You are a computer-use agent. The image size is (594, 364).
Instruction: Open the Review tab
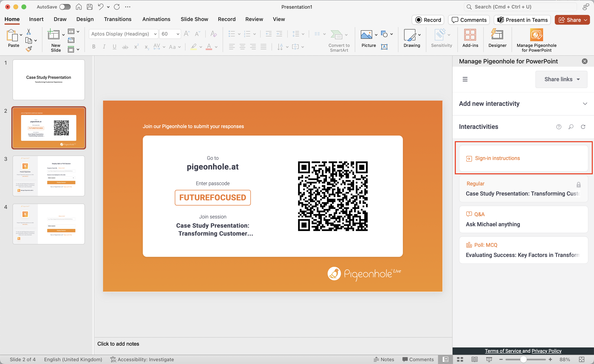(254, 19)
